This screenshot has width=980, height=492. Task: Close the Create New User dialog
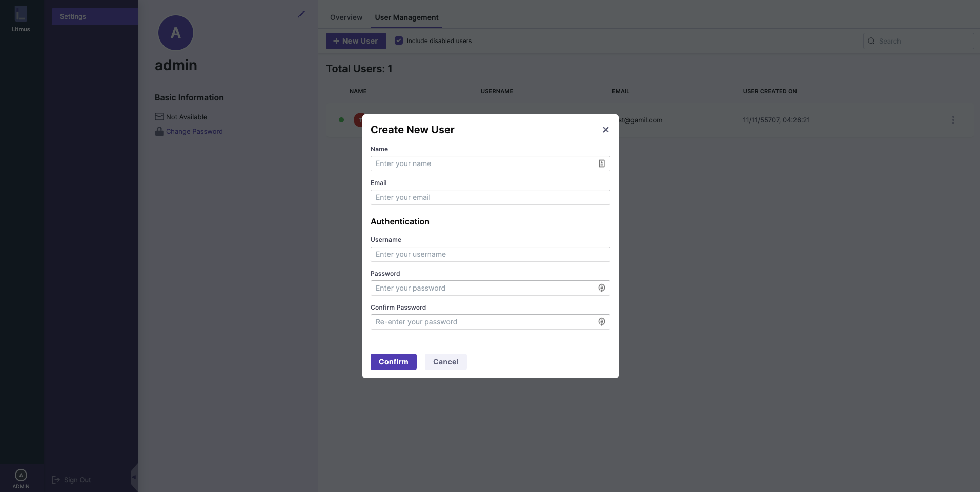(x=605, y=130)
